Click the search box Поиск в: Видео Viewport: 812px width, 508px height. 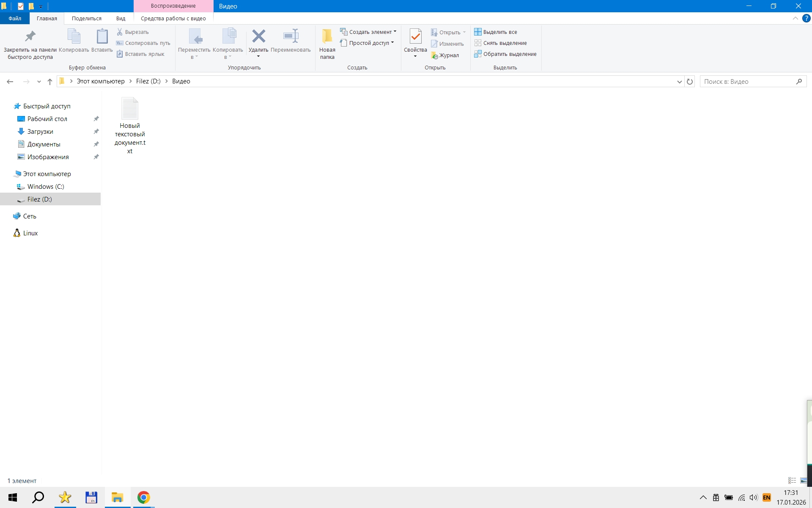[748, 82]
